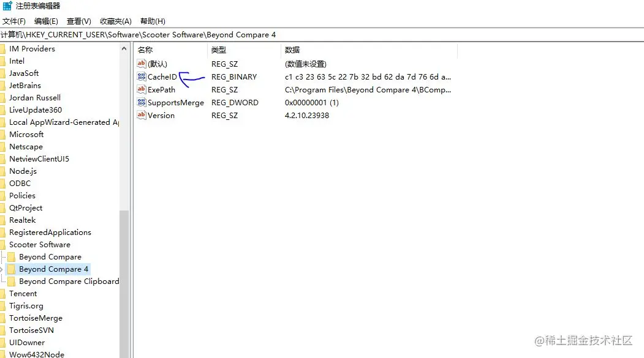Click the tree scroll up arrow
Viewport: 644px width, 358px height.
tap(124, 48)
